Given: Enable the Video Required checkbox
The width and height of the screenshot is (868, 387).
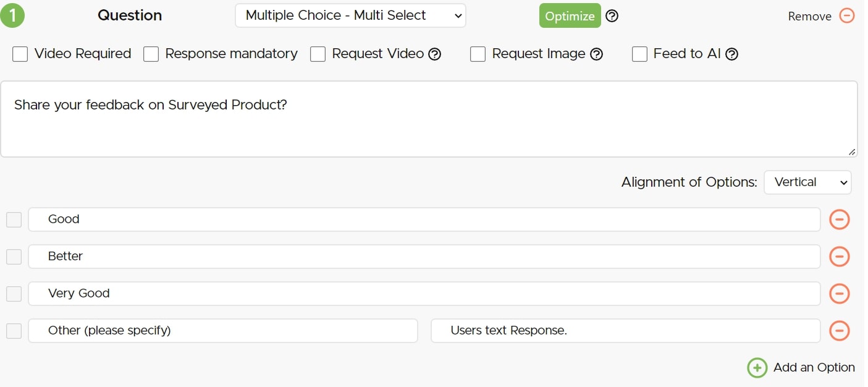Looking at the screenshot, I should 20,54.
